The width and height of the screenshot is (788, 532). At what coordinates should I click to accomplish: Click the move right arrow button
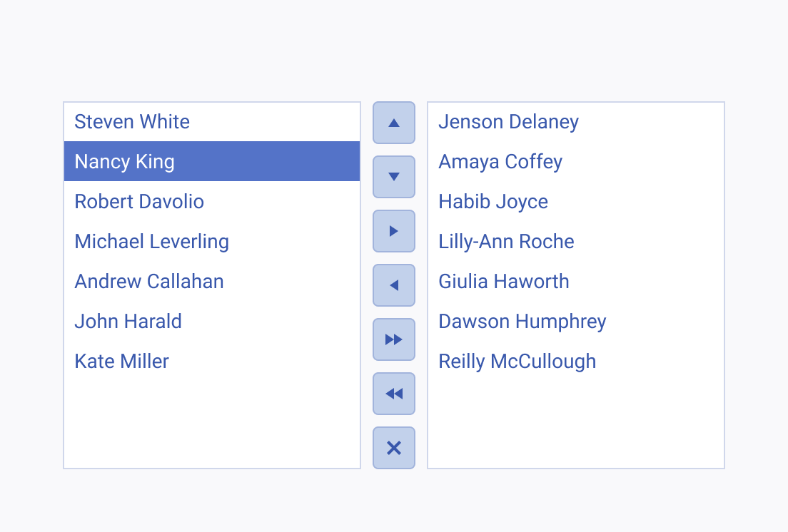click(x=394, y=231)
